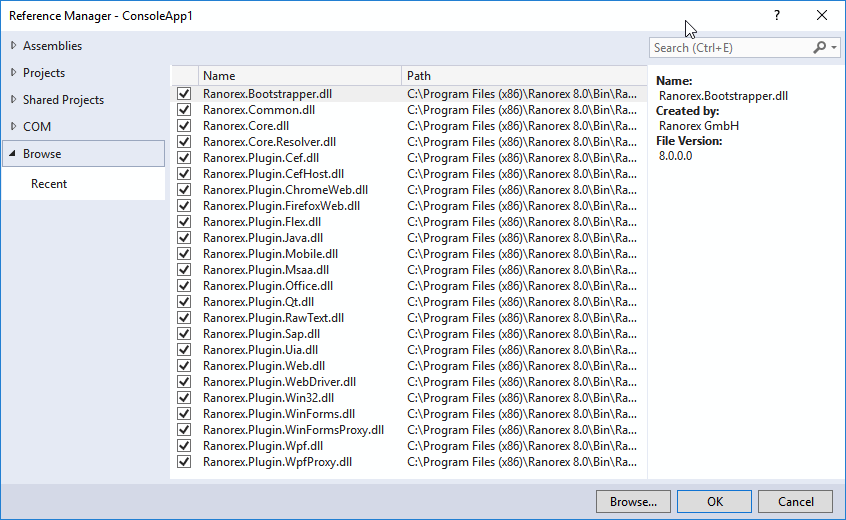Screen dimensions: 846x520
Task: Click the Browse... button
Action: [x=633, y=502]
